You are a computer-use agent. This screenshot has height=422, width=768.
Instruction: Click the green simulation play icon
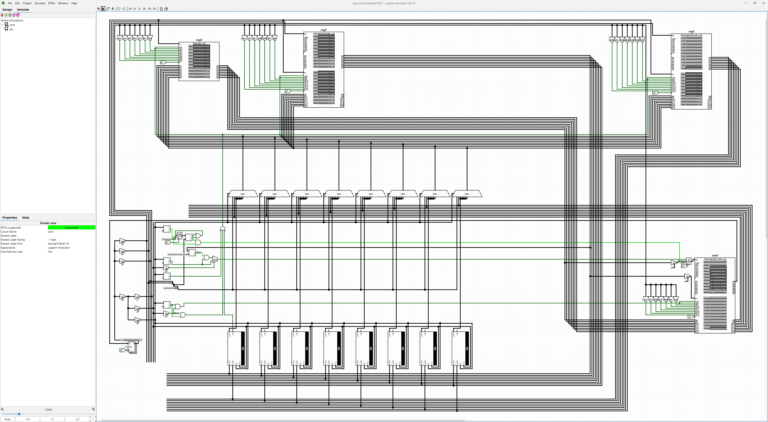click(6, 15)
